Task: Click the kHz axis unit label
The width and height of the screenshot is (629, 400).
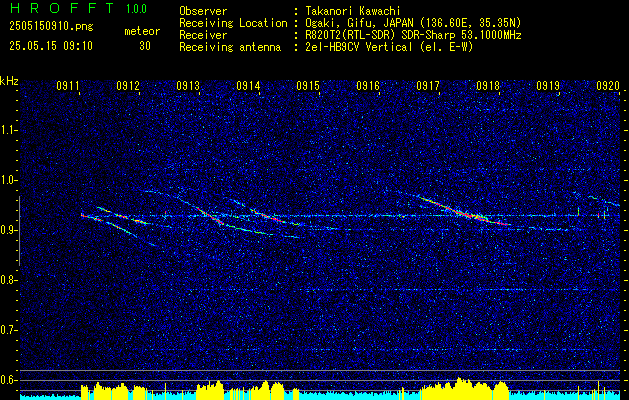Action: coord(9,81)
